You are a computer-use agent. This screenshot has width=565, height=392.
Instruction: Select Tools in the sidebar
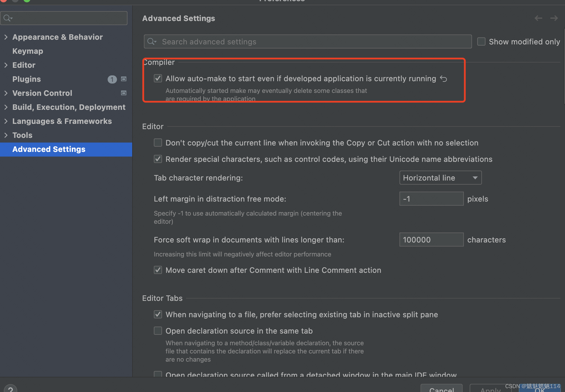[x=22, y=135]
